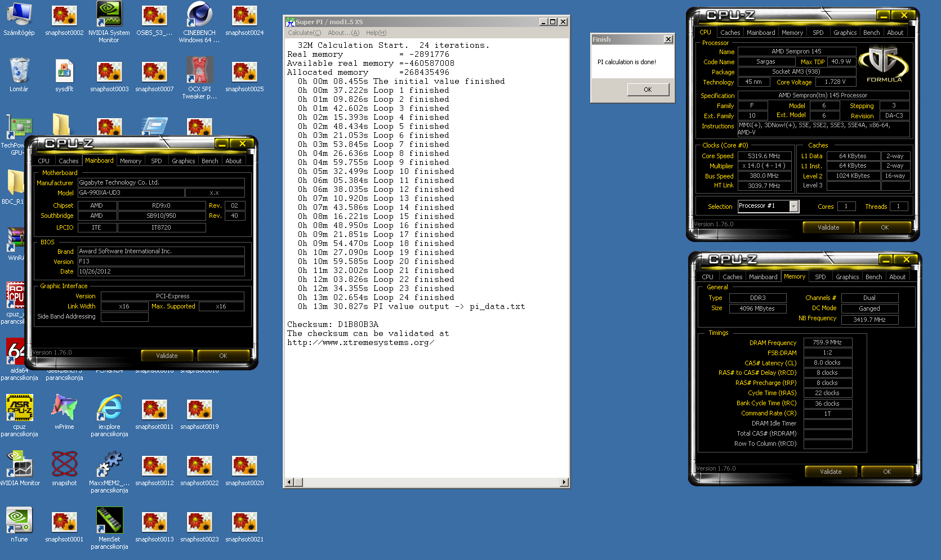Click Super PI horizontal scrollbar left arrow
The width and height of the screenshot is (941, 560).
click(x=290, y=482)
